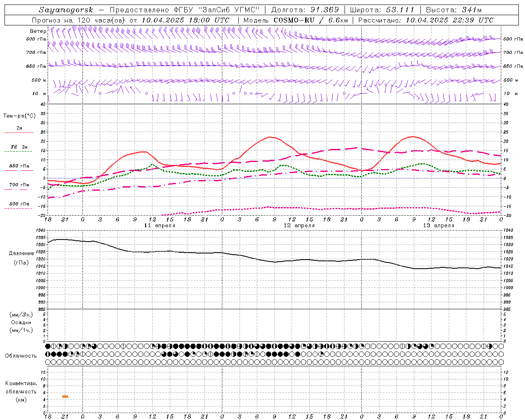Click the '11 апреля' date label
525x420 pixels.
click(x=160, y=226)
